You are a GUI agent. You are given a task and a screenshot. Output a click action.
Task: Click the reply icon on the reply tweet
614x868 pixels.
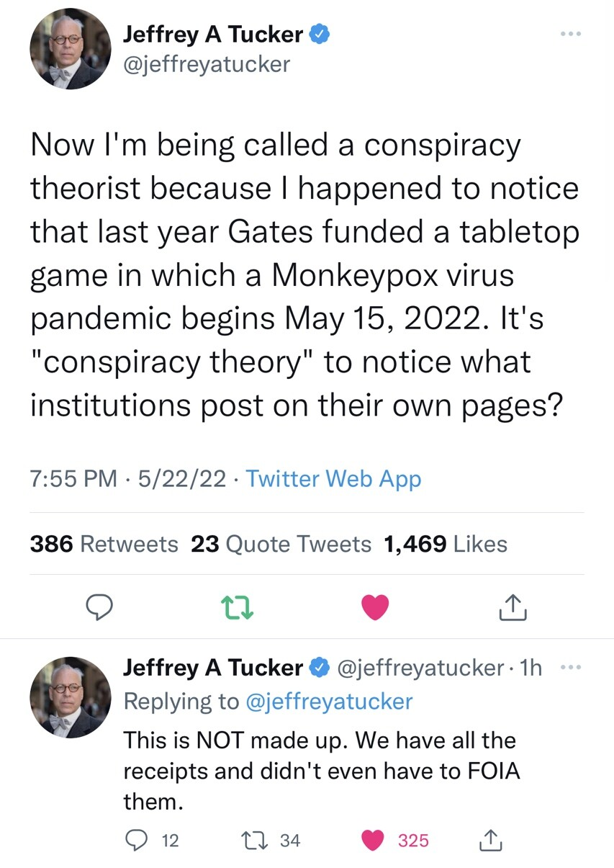pos(135,840)
